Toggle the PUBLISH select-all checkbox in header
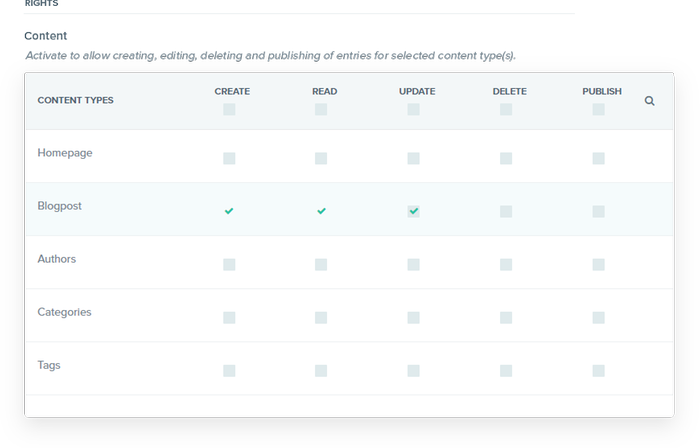The width and height of the screenshot is (700, 448). (599, 109)
